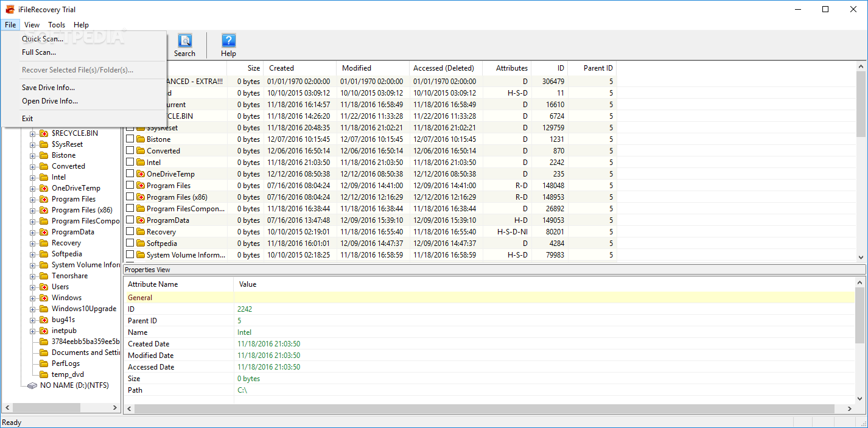Screen dimensions: 868x428
Task: Click the Bistone folder icon in tree
Action: click(x=44, y=155)
